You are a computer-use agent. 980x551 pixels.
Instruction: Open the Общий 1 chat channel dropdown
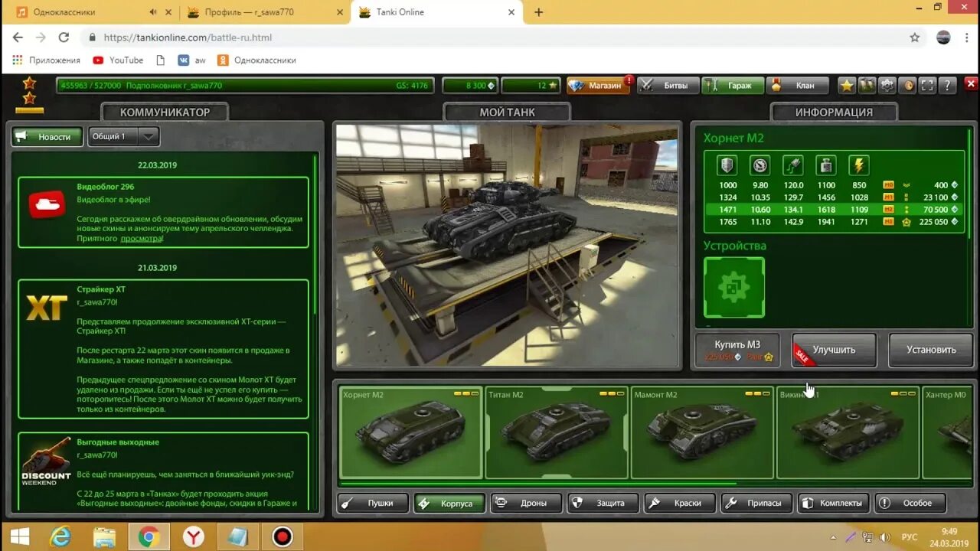[123, 136]
